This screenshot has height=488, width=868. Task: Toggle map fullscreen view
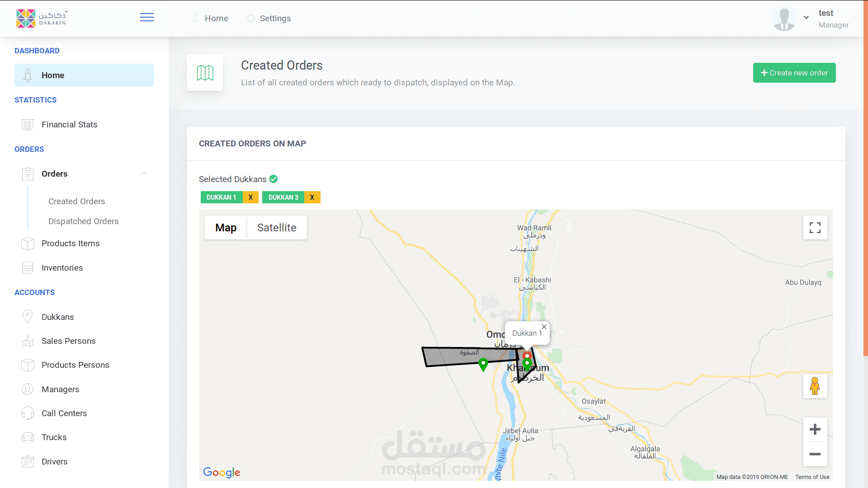(815, 228)
